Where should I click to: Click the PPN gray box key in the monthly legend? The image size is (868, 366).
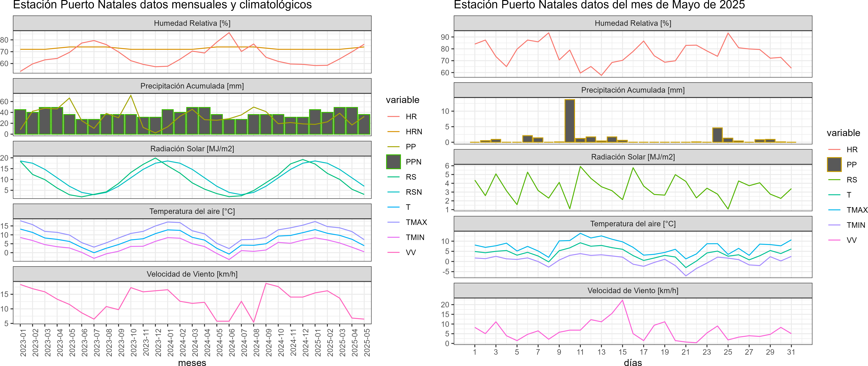393,162
